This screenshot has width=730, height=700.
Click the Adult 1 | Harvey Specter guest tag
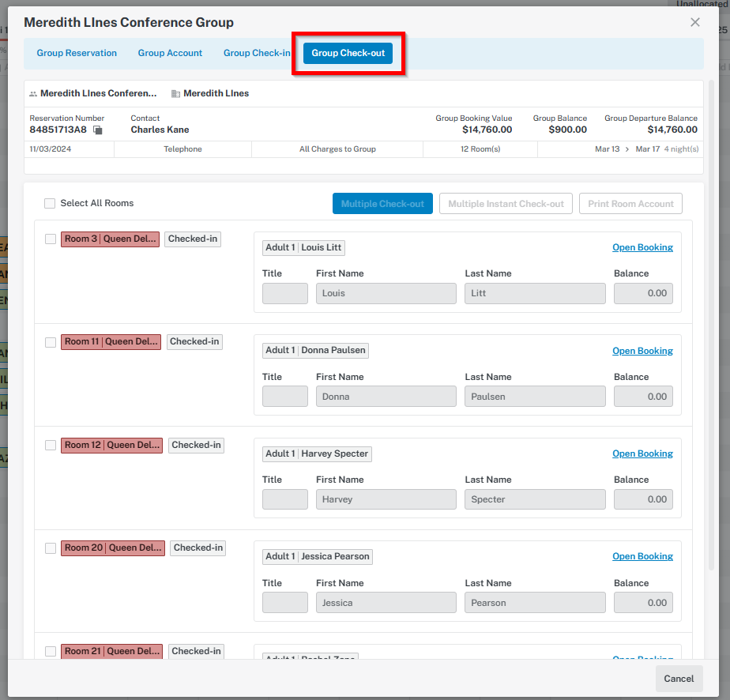click(317, 453)
